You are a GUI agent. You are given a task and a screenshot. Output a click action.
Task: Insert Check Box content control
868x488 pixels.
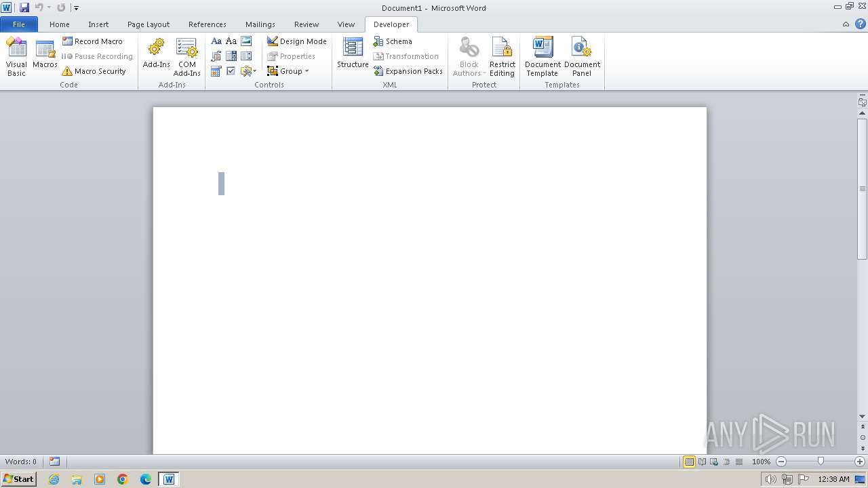231,71
